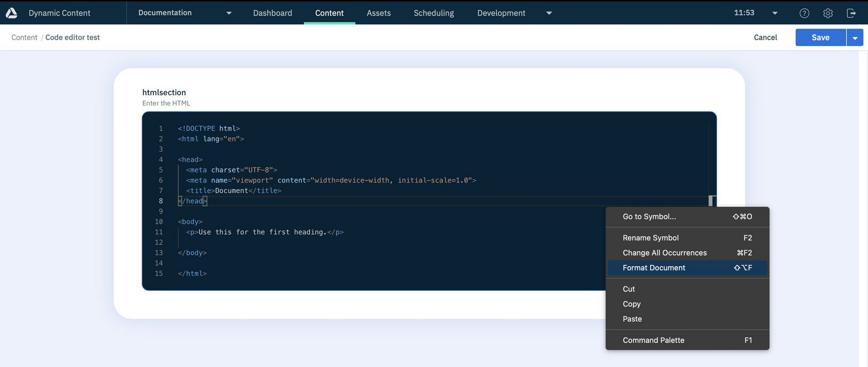This screenshot has height=367, width=868.
Task: Open the Save button dropdown arrow
Action: point(855,37)
